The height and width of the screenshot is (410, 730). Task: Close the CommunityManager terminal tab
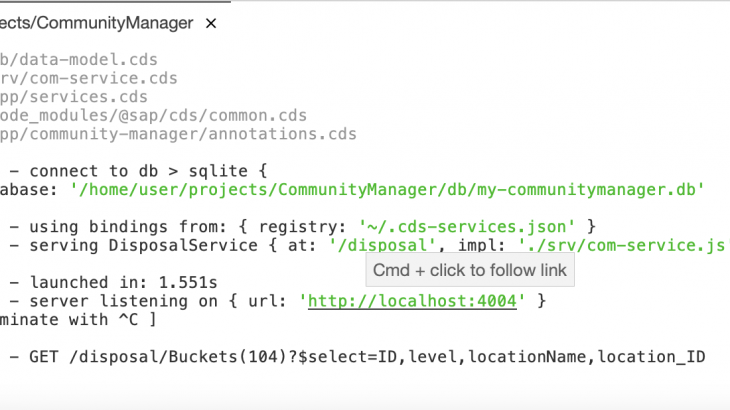[x=210, y=22]
